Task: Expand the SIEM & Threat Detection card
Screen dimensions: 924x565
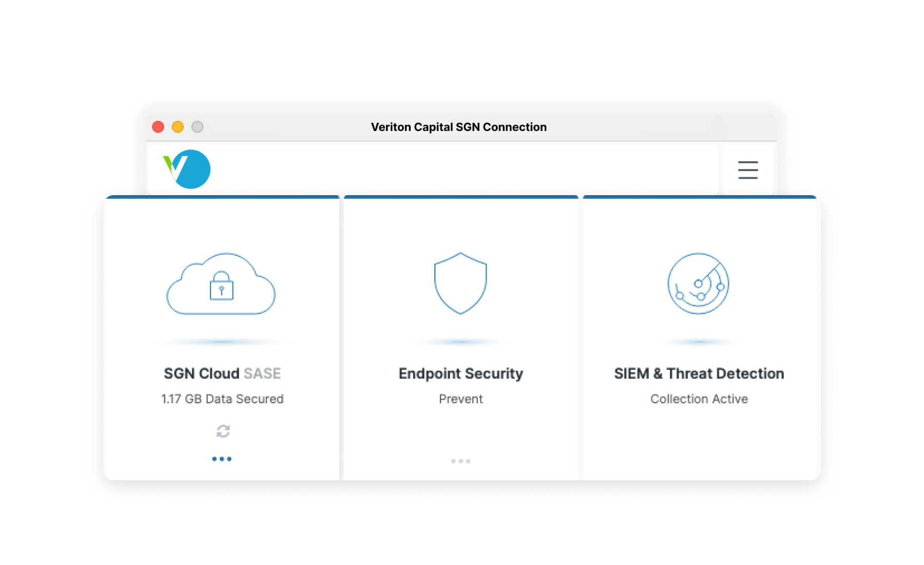Action: pyautogui.click(x=699, y=339)
